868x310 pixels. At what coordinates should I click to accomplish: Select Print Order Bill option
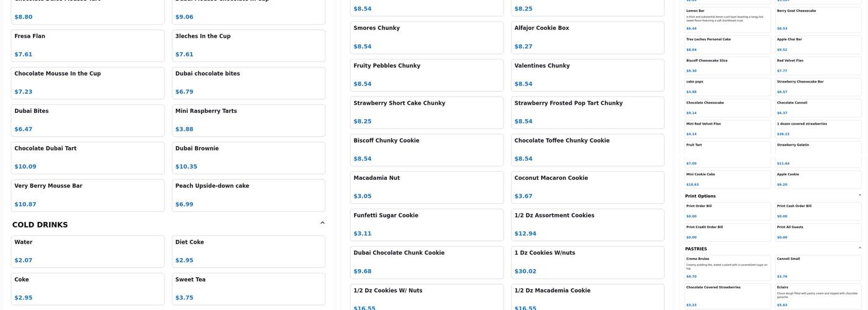coord(727,211)
